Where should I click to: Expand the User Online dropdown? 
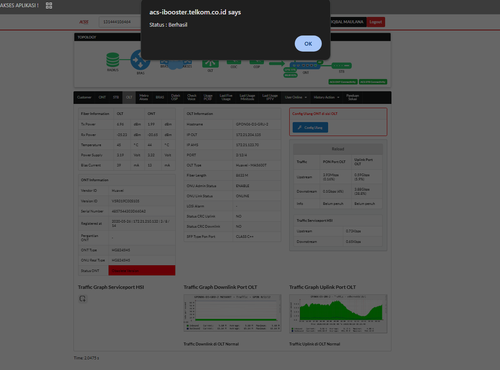click(296, 97)
